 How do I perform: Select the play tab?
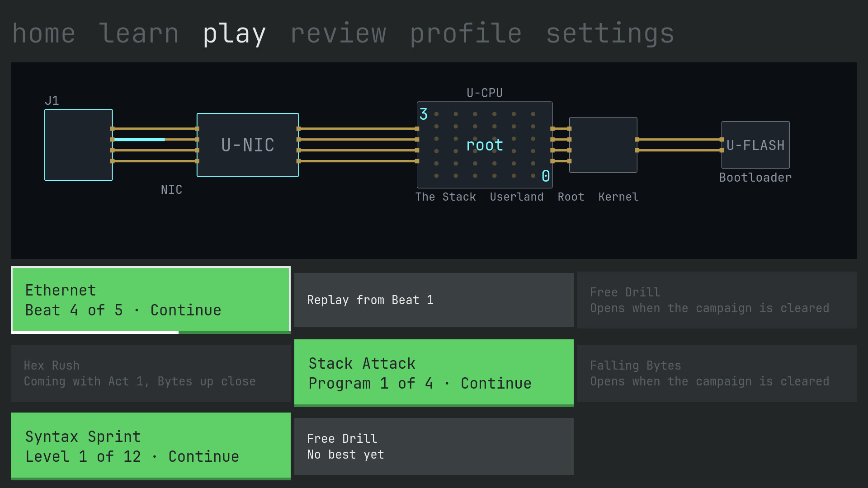[234, 35]
